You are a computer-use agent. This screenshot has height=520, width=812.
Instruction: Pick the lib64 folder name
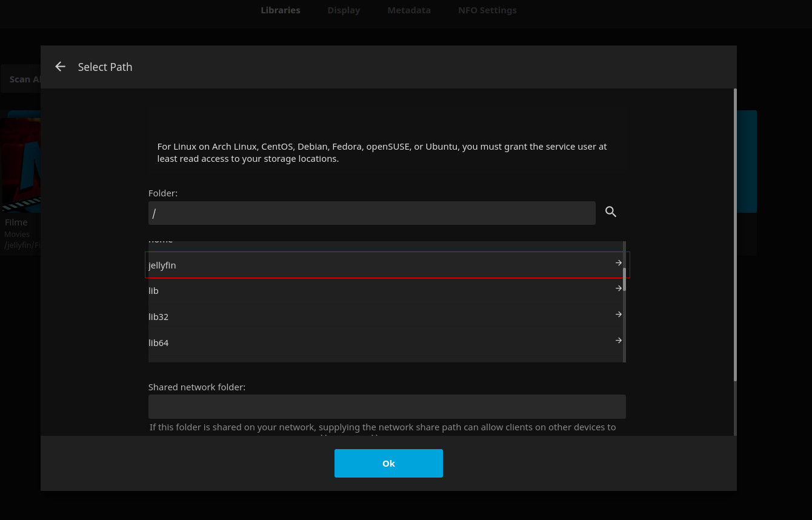click(x=158, y=343)
